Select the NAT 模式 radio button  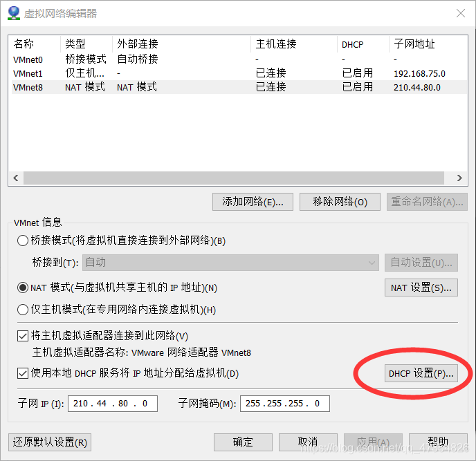[x=23, y=288]
